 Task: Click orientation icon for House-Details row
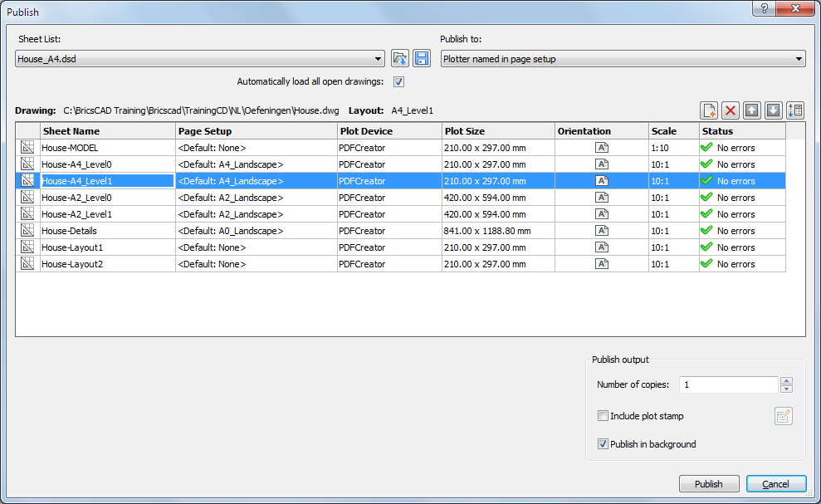(x=602, y=231)
